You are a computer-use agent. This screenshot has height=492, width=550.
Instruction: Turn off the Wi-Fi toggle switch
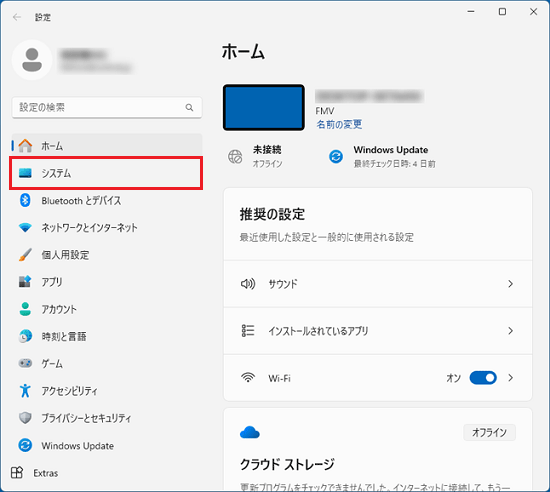[483, 378]
